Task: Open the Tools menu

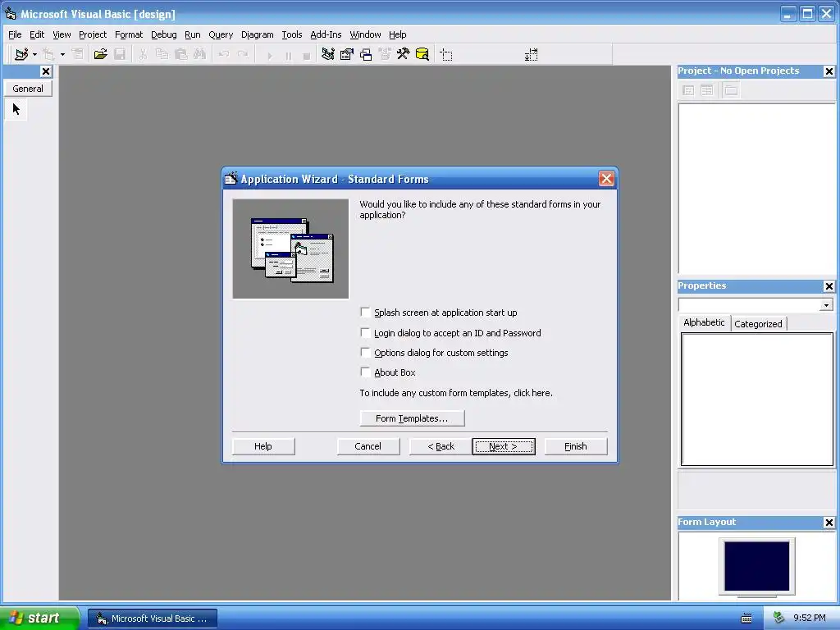Action: click(x=292, y=34)
